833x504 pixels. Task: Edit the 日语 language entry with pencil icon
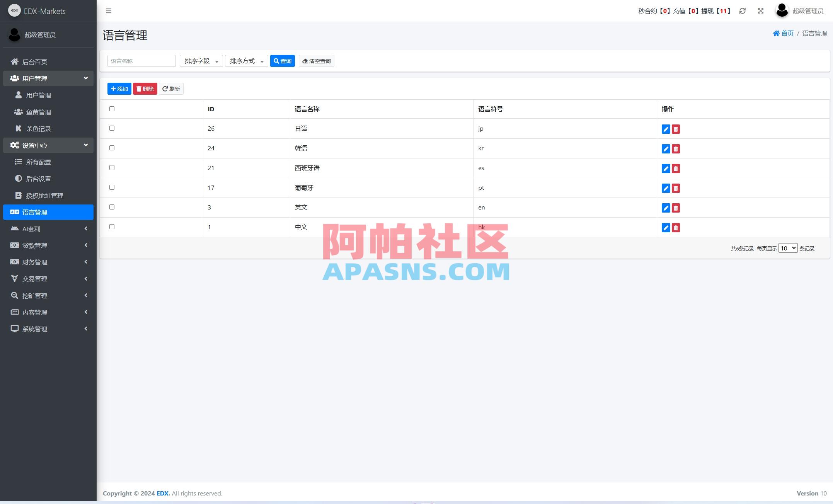click(666, 129)
